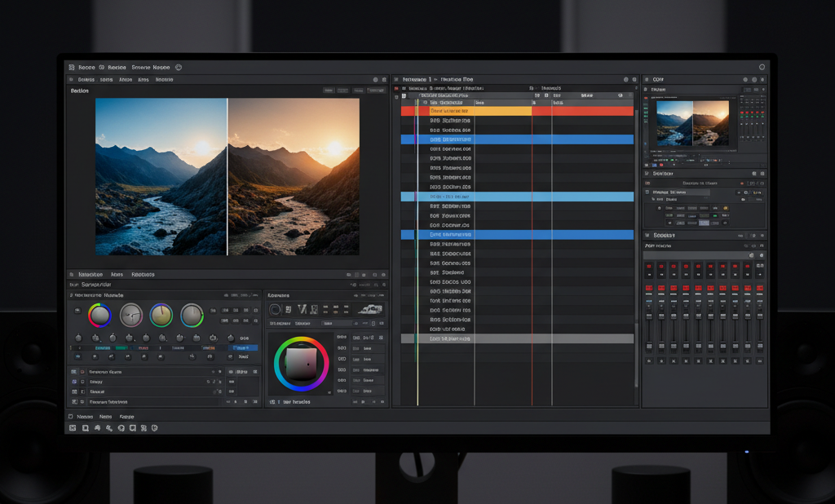Expand the color wheels panel header arrow

pyautogui.click(x=72, y=295)
